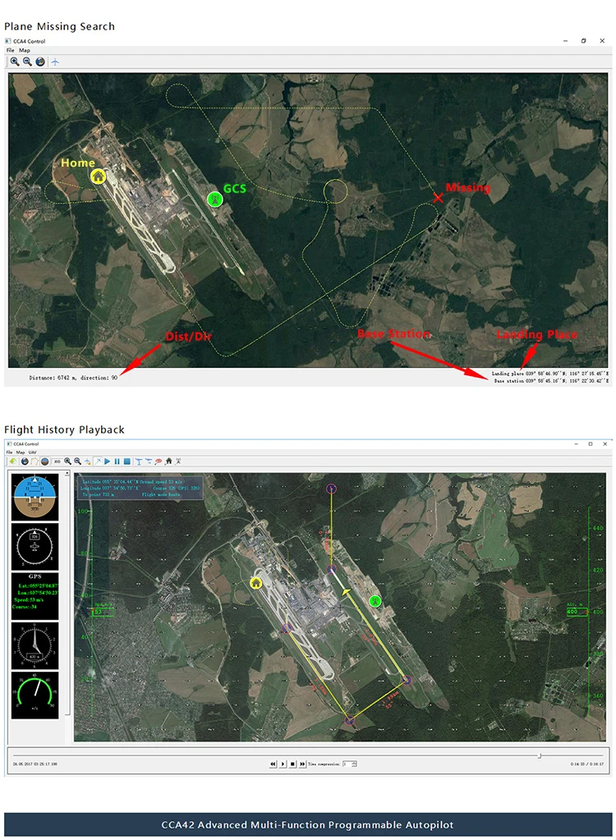This screenshot has height=840, width=616.
Task: Click the green station marker on playback map
Action: [x=375, y=601]
